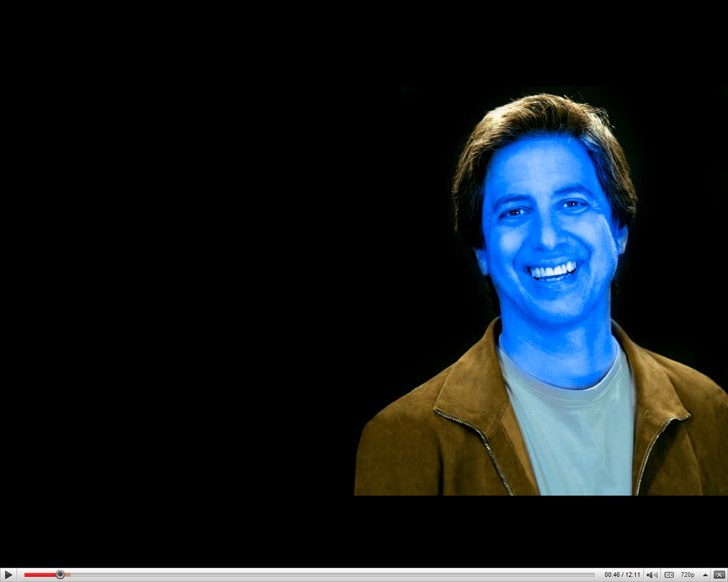Click the Play button

[x=9, y=575]
